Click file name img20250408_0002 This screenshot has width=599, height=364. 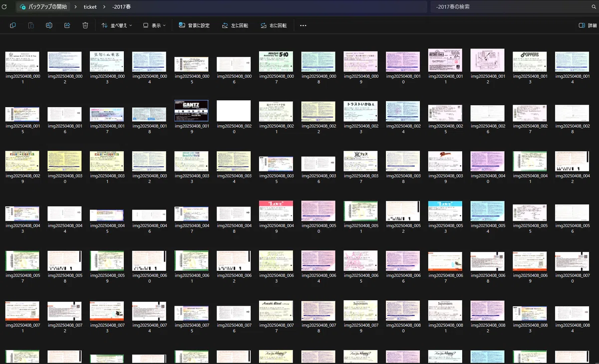tap(64, 79)
